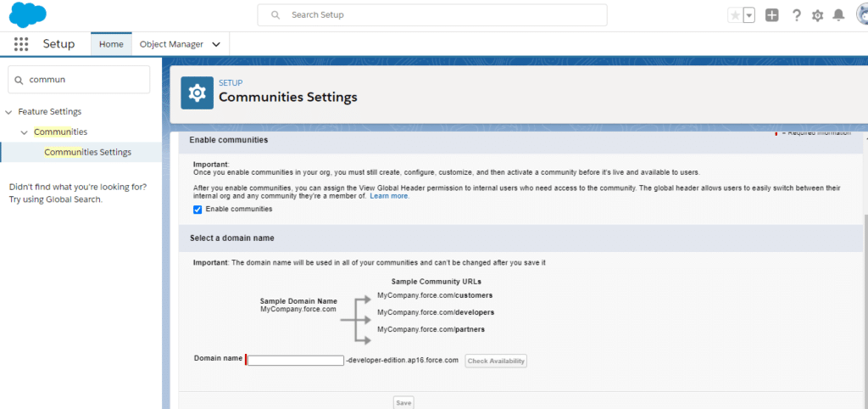
Task: Open the Learn more link
Action: point(389,196)
